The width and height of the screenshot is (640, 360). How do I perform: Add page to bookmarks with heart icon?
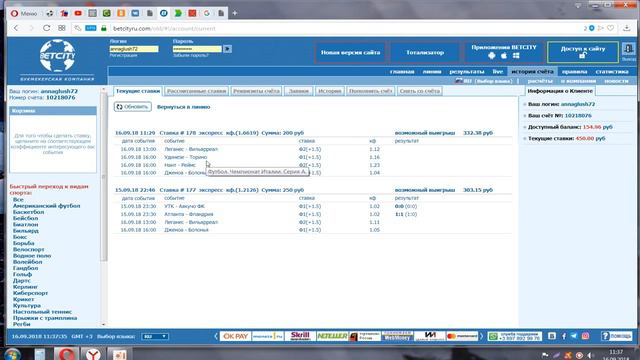610,28
